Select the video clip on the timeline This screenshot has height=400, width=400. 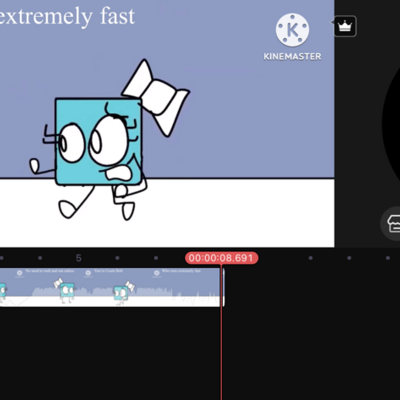tap(112, 287)
